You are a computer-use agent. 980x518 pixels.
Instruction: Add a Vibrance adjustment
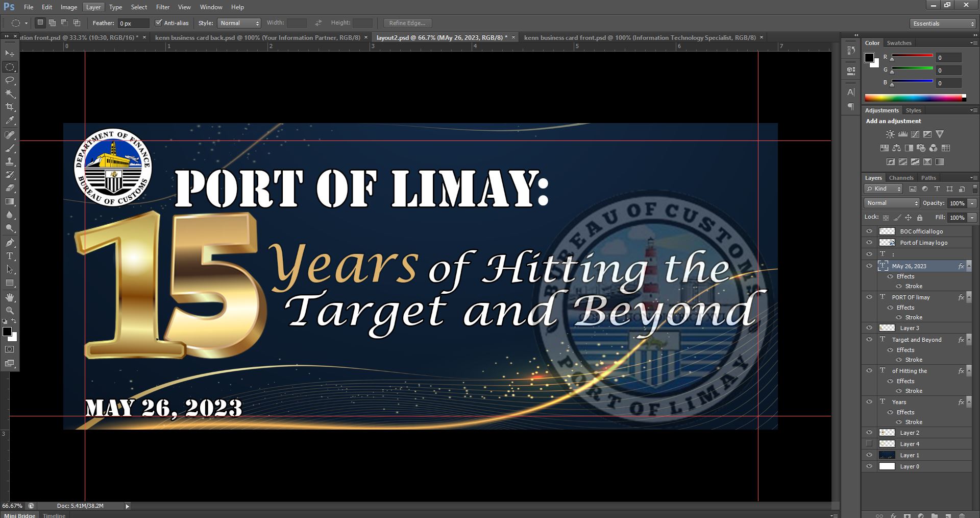[940, 134]
